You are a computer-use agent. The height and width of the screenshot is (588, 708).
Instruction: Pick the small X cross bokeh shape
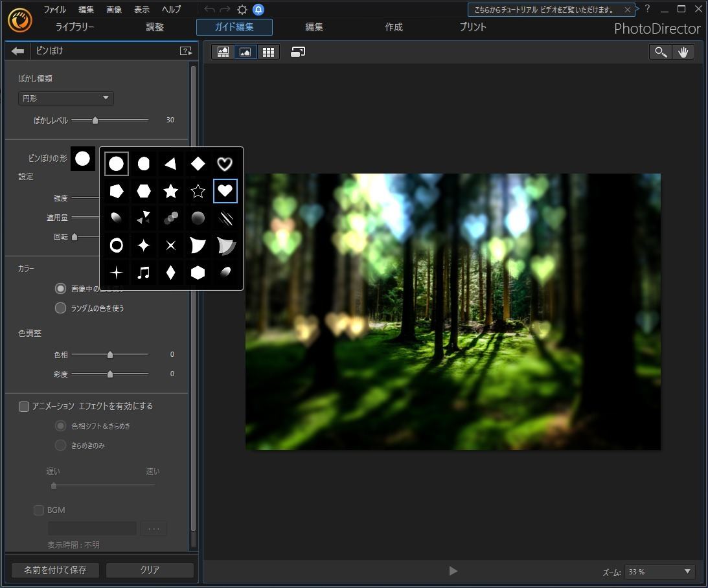click(x=170, y=245)
